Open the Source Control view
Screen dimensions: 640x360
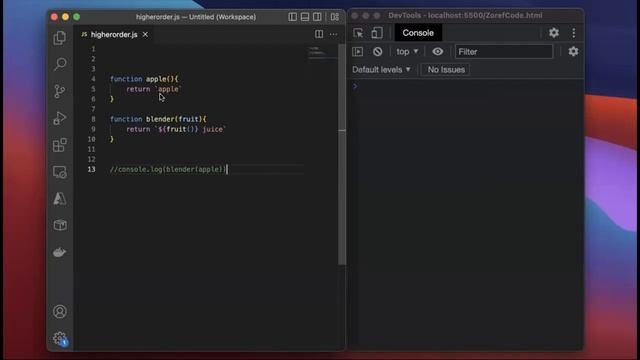point(60,91)
